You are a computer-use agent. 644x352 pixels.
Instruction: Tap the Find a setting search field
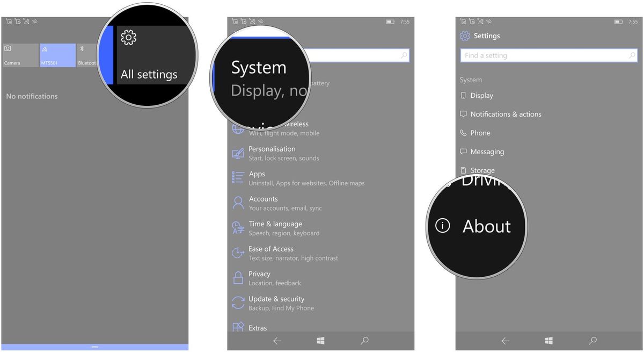[547, 55]
